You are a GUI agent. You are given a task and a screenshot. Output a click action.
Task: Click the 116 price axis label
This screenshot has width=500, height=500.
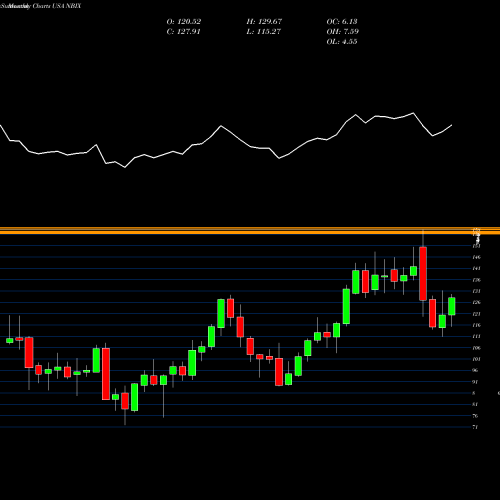tap(476, 325)
